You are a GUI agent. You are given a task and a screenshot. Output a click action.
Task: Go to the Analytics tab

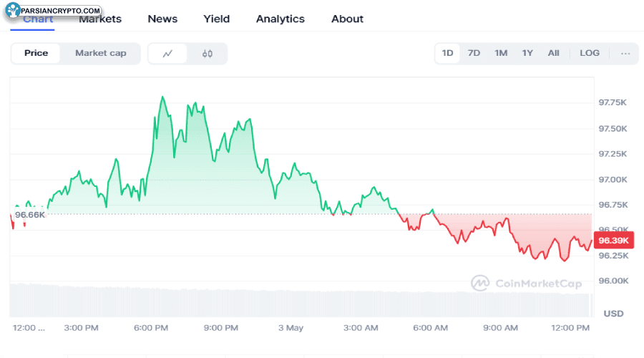click(280, 19)
